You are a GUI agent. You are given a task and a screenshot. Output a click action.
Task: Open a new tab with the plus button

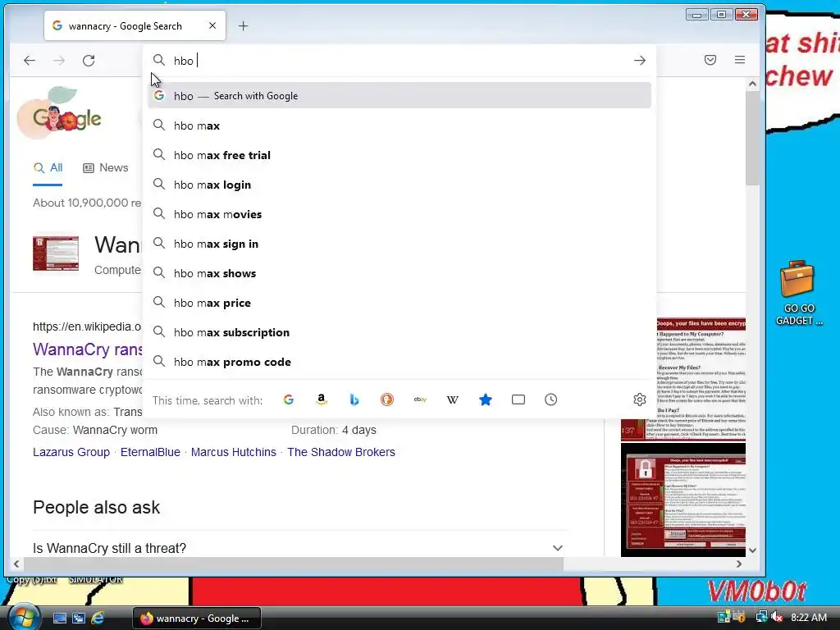pos(243,25)
